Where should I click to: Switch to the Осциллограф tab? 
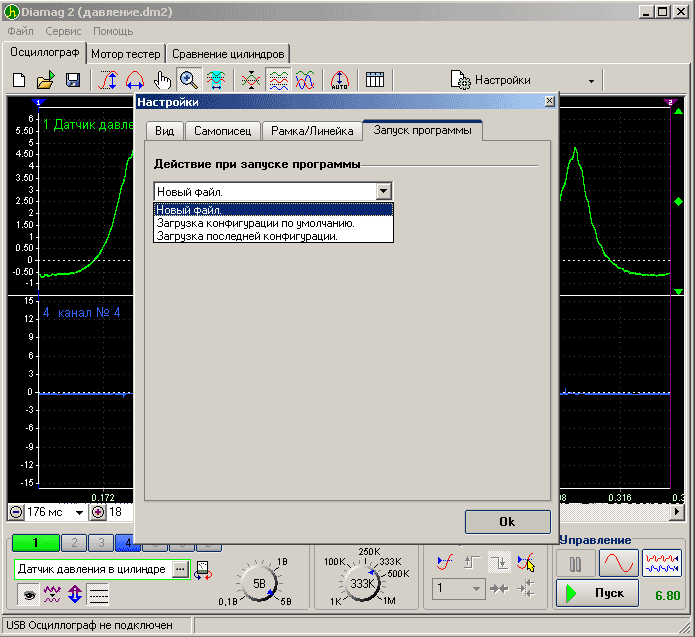coord(45,52)
